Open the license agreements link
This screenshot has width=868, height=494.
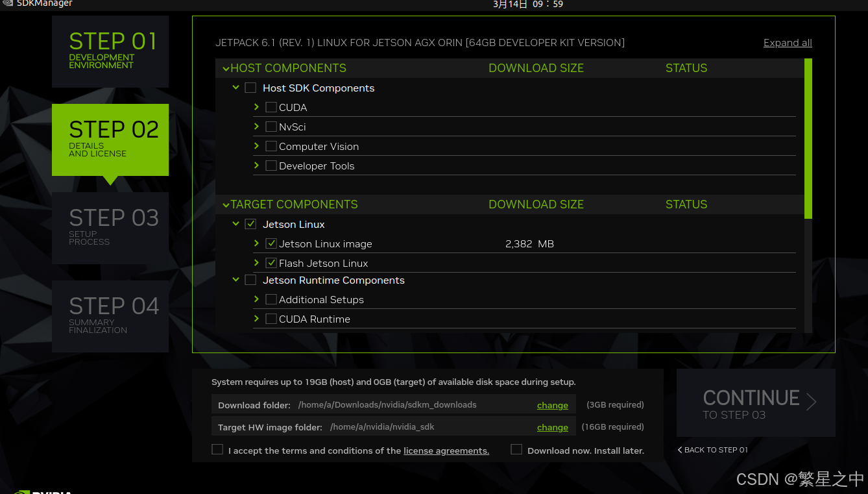point(446,451)
